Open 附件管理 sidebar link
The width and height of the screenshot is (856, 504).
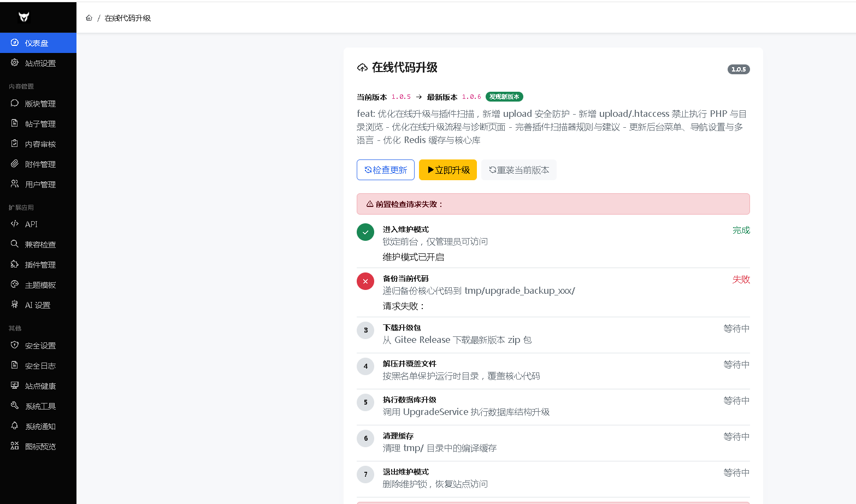click(38, 164)
